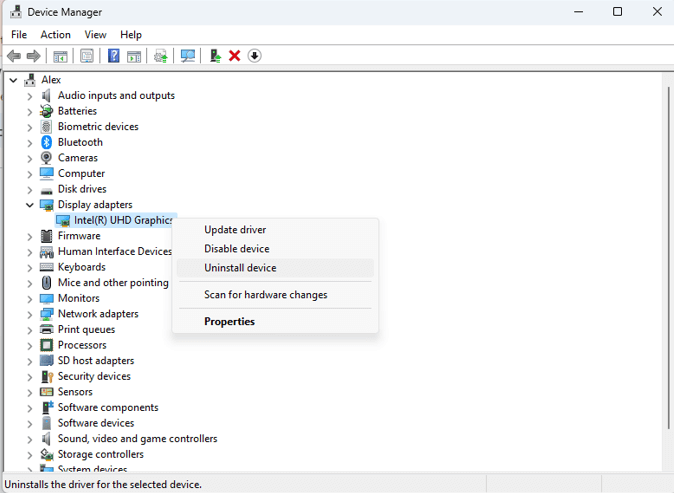The image size is (674, 493).
Task: Open the Action menu
Action: (55, 35)
